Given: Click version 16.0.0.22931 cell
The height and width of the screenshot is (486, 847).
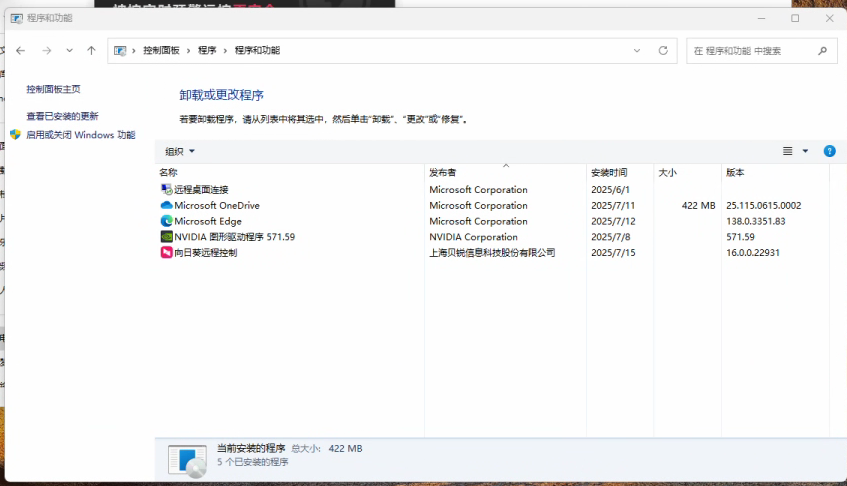Looking at the screenshot, I should [x=752, y=253].
